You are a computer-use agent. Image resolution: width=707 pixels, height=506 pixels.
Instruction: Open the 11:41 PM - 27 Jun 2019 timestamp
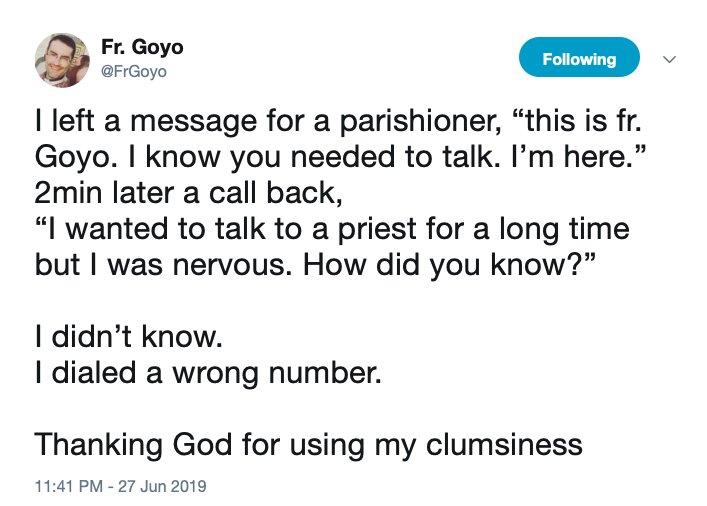tap(119, 487)
